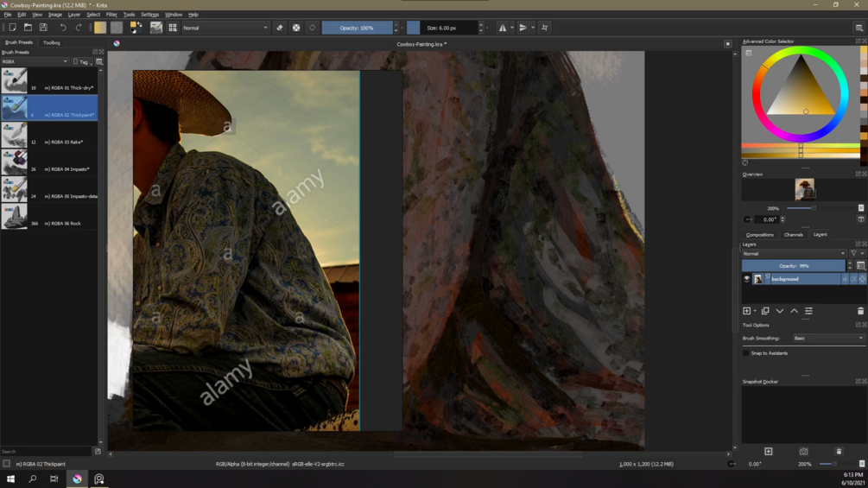Enable Snap to Assistants checkbox

745,353
